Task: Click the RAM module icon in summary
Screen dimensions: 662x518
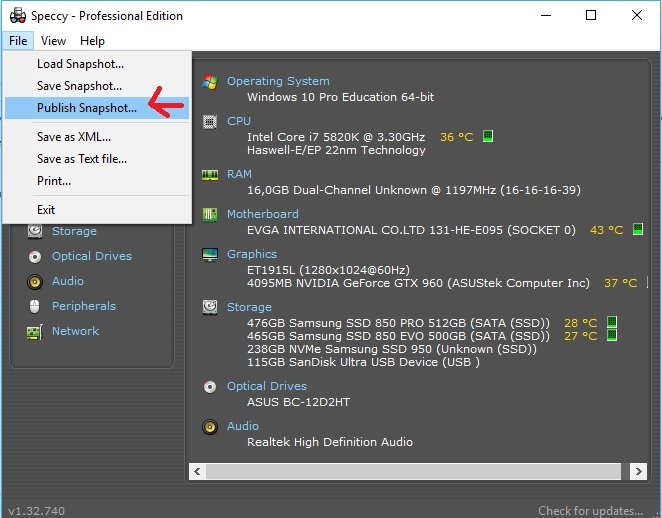Action: (x=210, y=174)
